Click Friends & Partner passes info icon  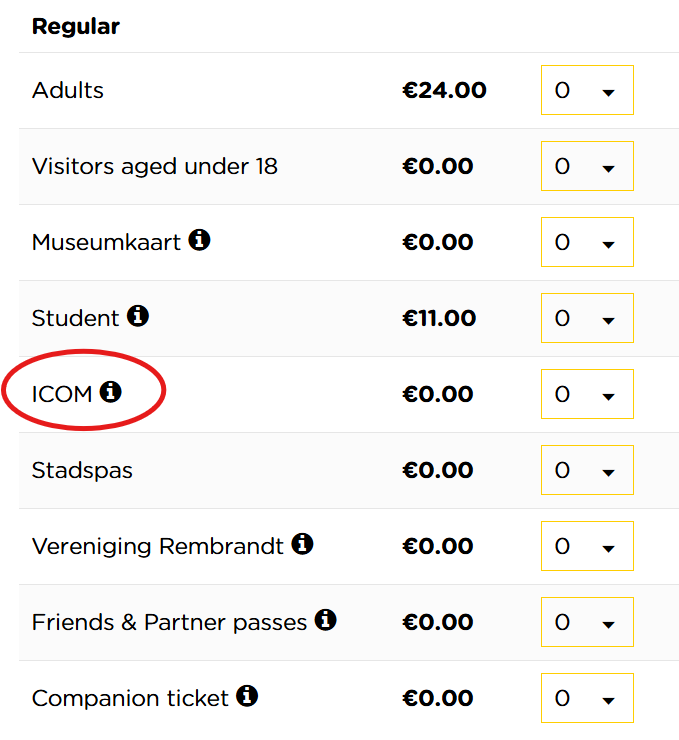pos(325,620)
